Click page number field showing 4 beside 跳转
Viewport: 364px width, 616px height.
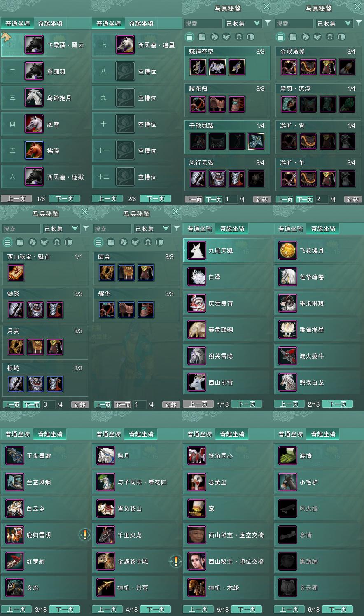(140, 405)
